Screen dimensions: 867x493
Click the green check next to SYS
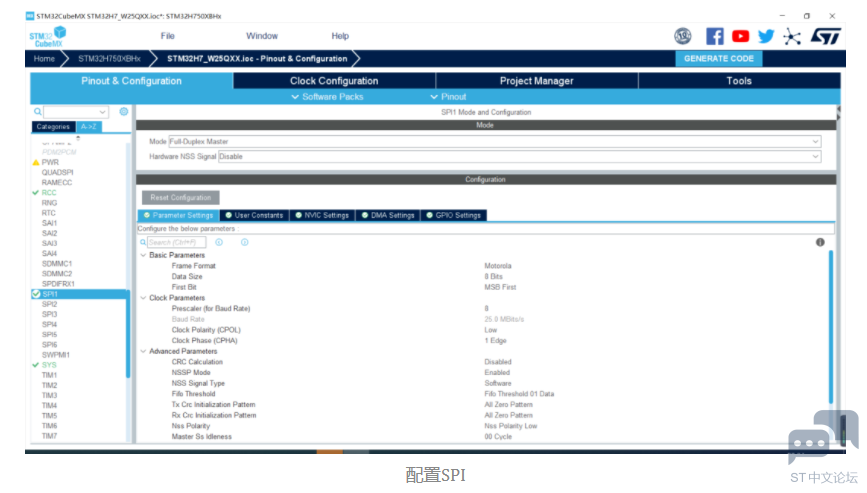click(x=36, y=365)
